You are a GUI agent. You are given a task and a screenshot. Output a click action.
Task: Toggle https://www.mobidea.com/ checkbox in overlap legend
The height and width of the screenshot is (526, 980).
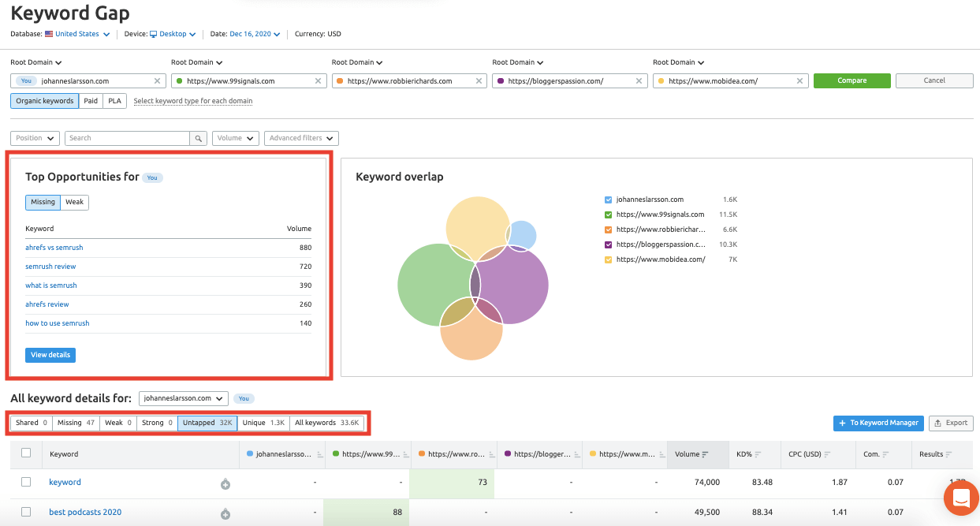pos(608,259)
